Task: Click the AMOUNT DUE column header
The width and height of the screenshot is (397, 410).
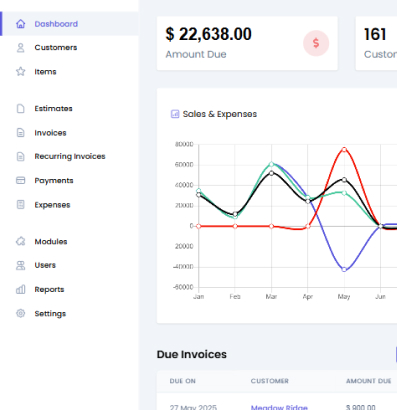Action: pos(368,381)
